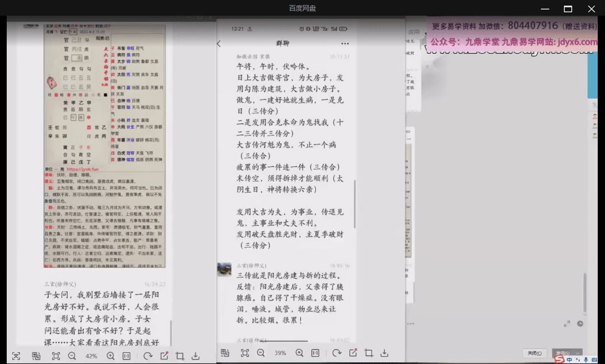Image resolution: width=605 pixels, height=364 pixels.
Task: Open the three-dot menu in group chat header
Action: [345, 44]
